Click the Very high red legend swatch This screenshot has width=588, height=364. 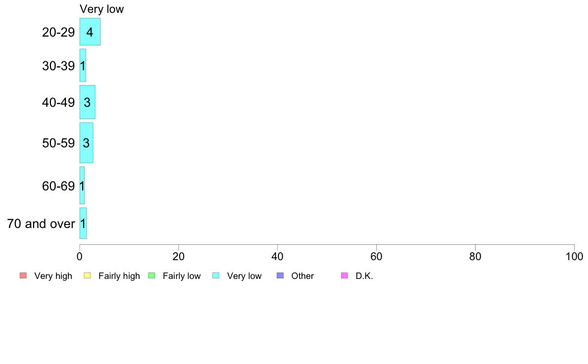point(23,275)
